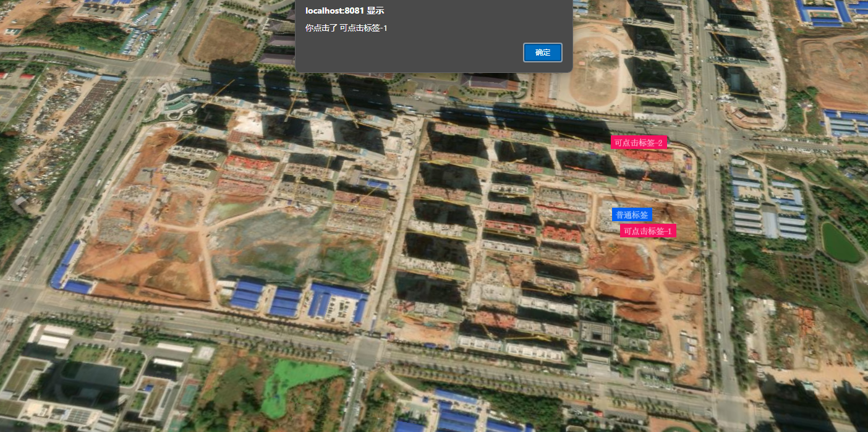
Task: Click the blue-roofed sheds cluster at bottom center
Action: 297,300
